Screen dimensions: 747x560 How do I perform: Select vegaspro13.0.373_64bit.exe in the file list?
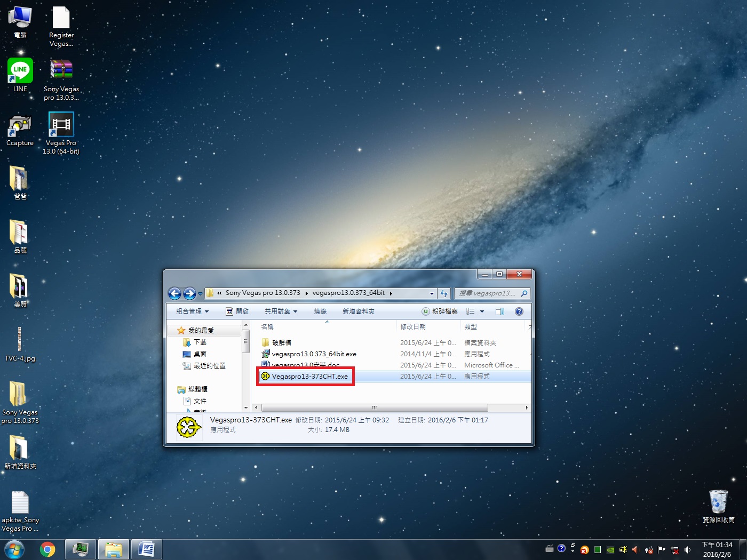click(309, 354)
